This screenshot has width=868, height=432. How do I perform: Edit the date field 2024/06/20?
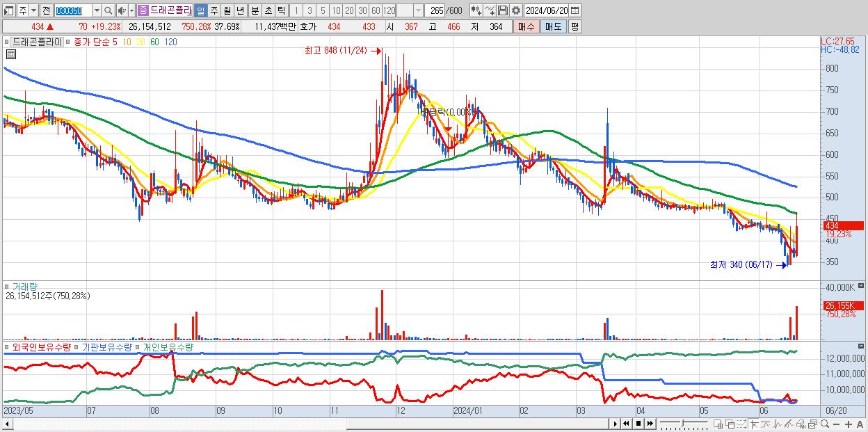click(547, 10)
